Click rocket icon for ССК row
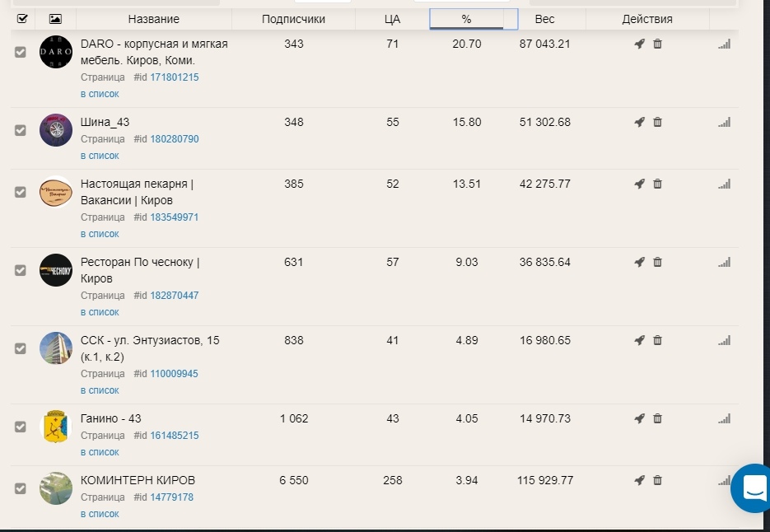770x532 pixels. click(639, 340)
